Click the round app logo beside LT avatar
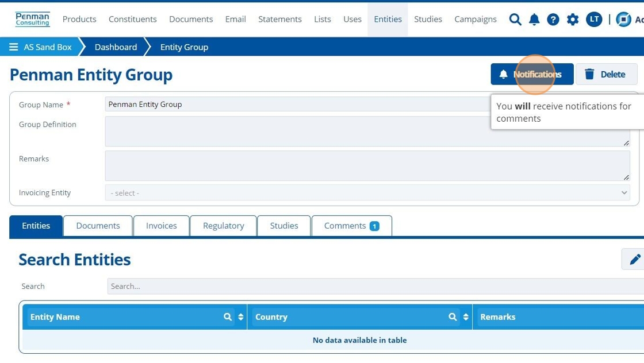Screen dimensions: 644x363 623,20
